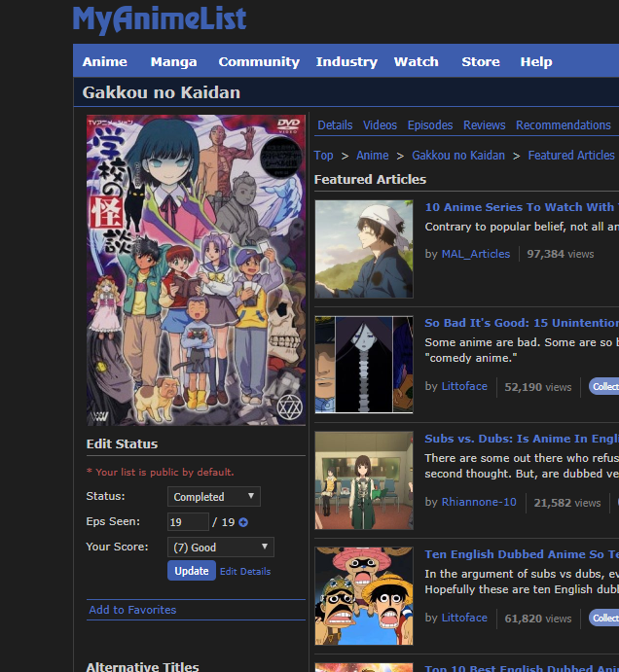Click Add to Favorites

point(132,610)
